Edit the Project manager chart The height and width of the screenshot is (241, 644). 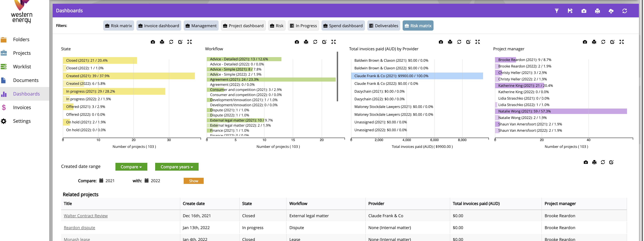[612, 42]
